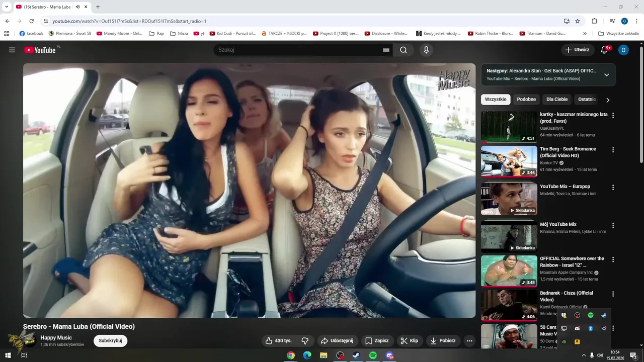Select the Wszystkie filter chip
The width and height of the screenshot is (644, 362).
tap(496, 100)
